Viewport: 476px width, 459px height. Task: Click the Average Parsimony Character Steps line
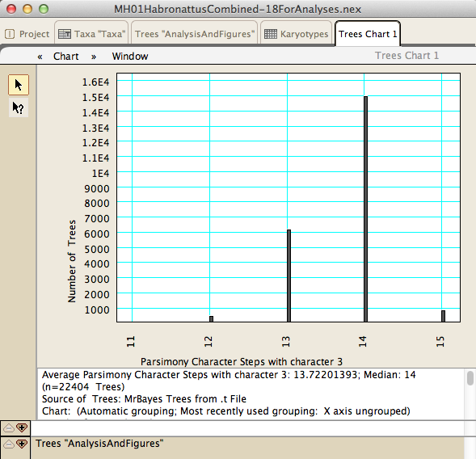pos(229,375)
